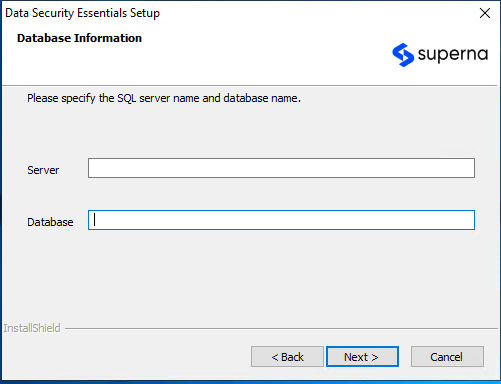
Task: Cancel the Data Security Essentials setup
Action: [447, 357]
